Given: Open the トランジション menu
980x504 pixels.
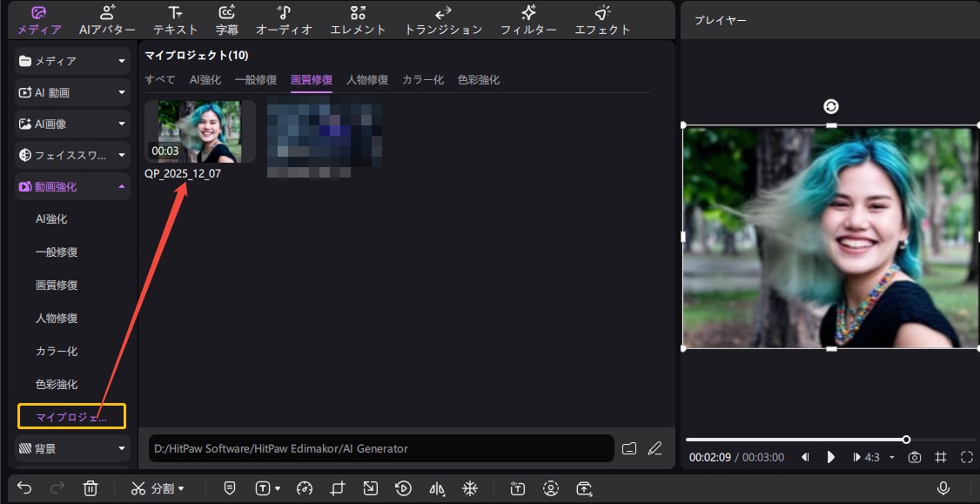Looking at the screenshot, I should point(442,19).
